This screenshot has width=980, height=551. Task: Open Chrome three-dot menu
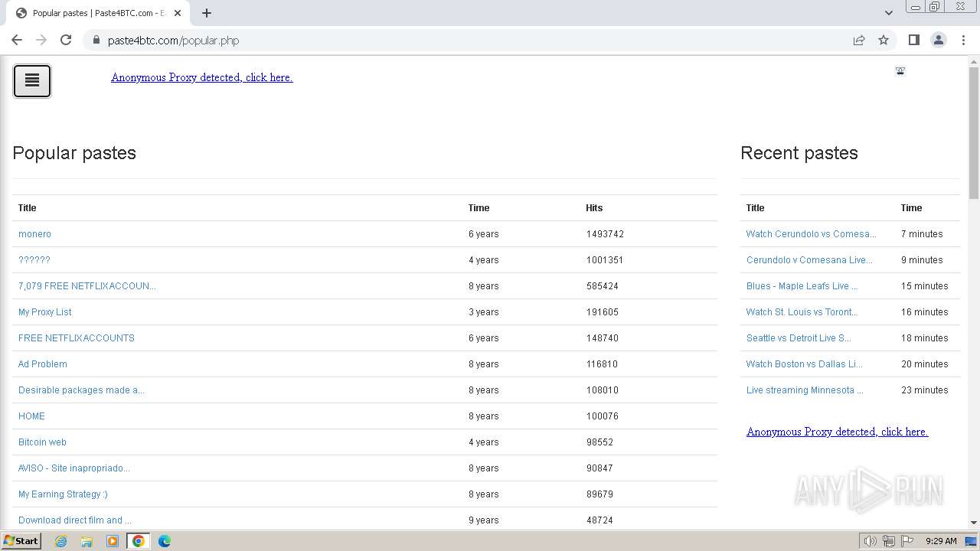point(963,40)
